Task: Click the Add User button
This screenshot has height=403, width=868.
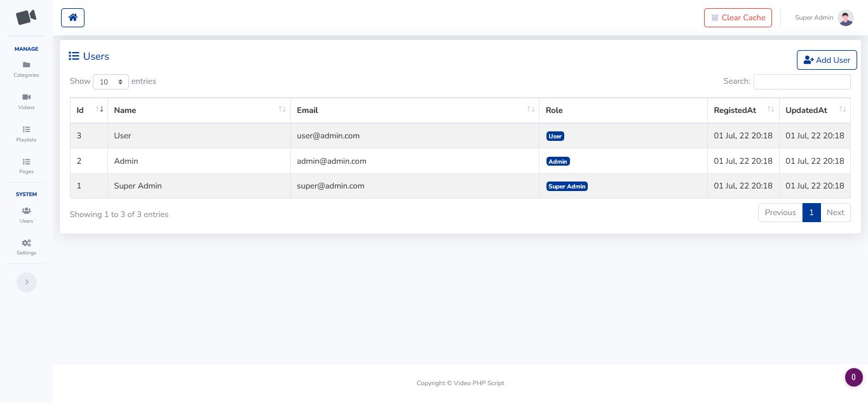Action: [827, 60]
